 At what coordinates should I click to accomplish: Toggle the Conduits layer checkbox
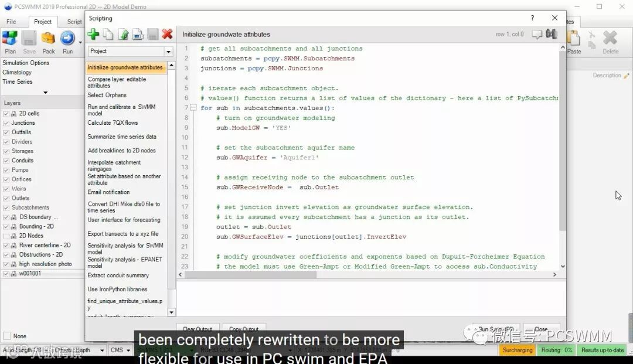click(6, 161)
